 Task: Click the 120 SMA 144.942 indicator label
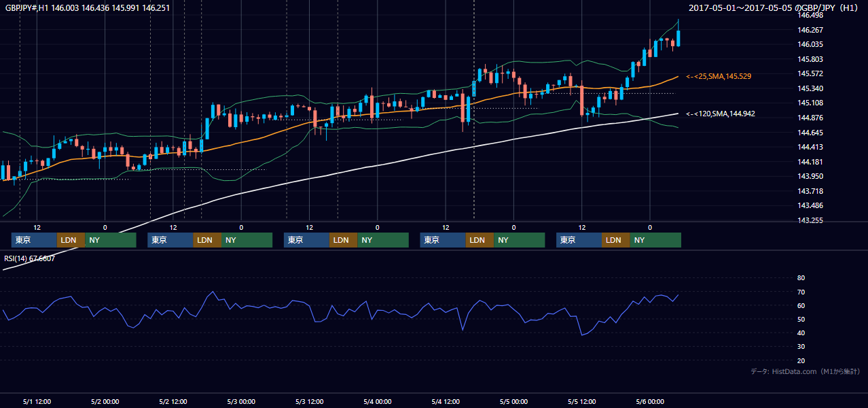coord(719,114)
